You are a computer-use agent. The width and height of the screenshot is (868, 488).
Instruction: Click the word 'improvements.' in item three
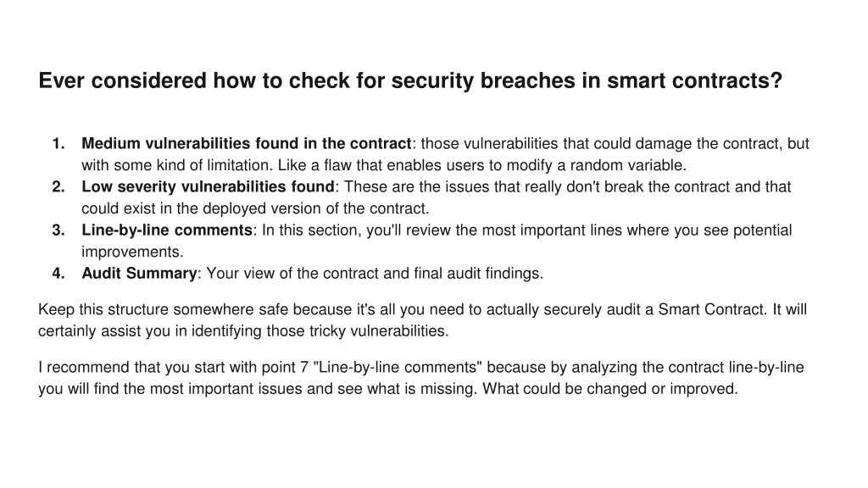[132, 252]
